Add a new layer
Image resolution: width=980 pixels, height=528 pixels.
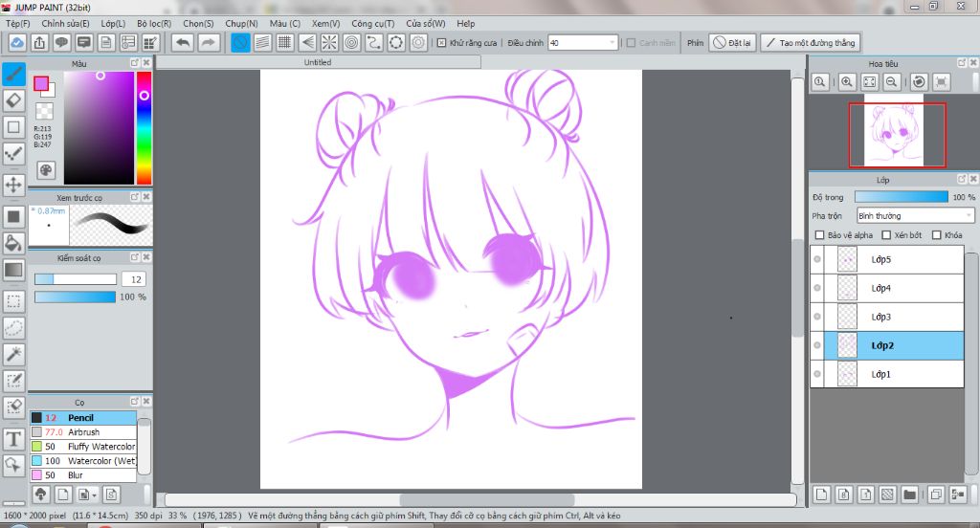pyautogui.click(x=822, y=495)
